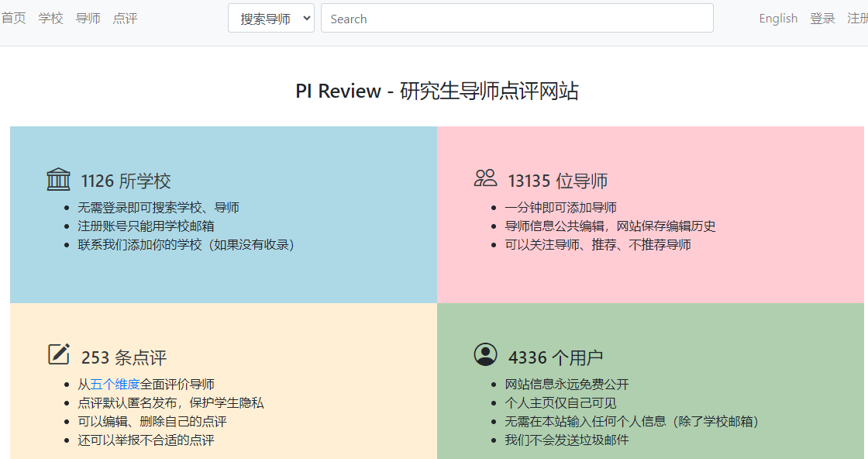Open the 点评 page from the top nav
Image resolution: width=868 pixels, height=459 pixels.
coord(125,17)
